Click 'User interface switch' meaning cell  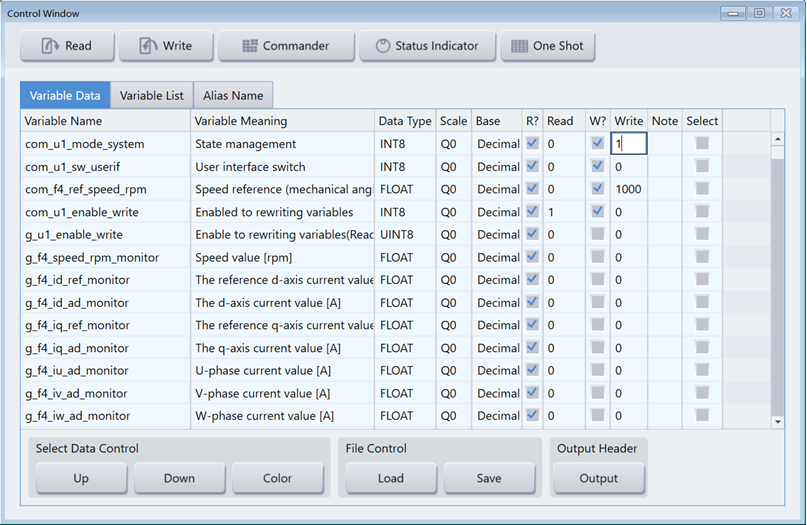pyautogui.click(x=283, y=167)
